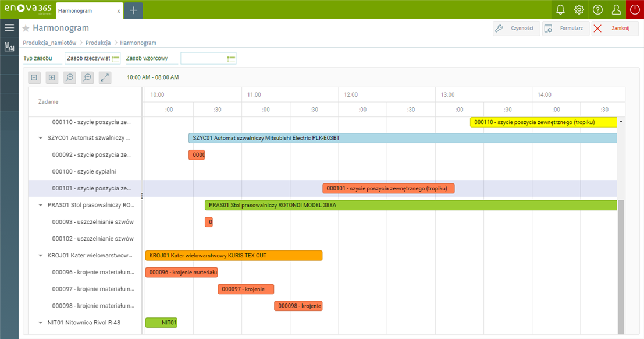This screenshot has width=644, height=339.
Task: Zoom out the schedule timeline
Action: (x=87, y=77)
